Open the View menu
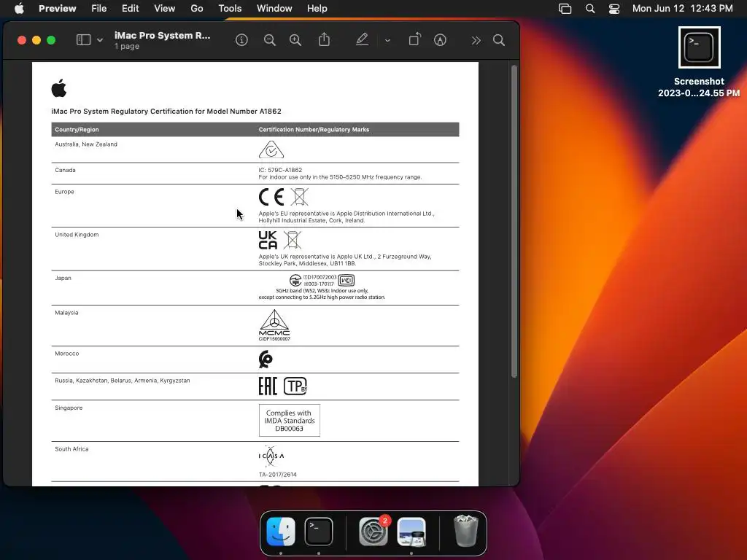 [164, 8]
